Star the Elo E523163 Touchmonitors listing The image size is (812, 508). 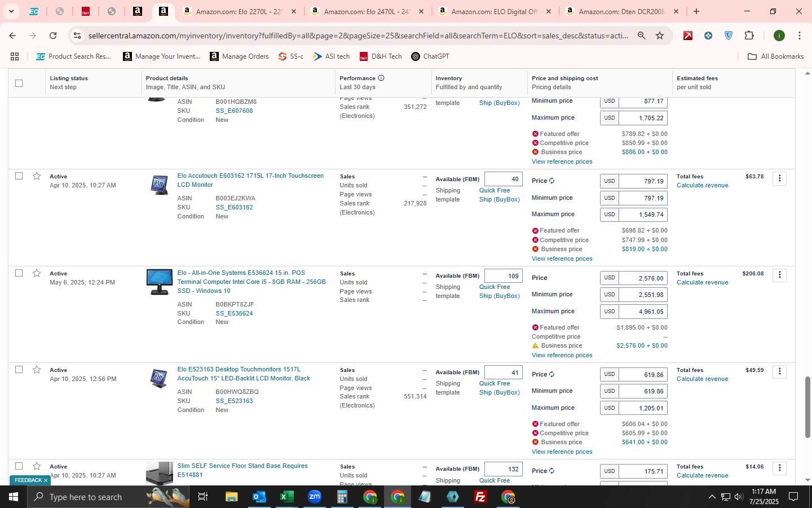tap(37, 370)
